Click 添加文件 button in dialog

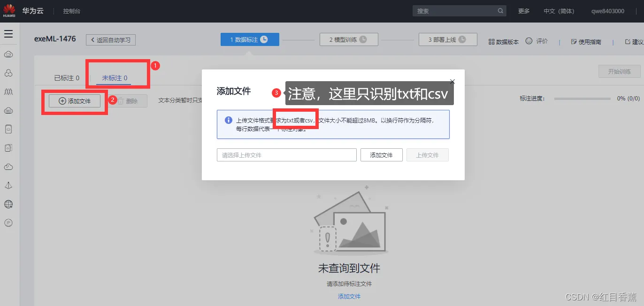tap(381, 155)
